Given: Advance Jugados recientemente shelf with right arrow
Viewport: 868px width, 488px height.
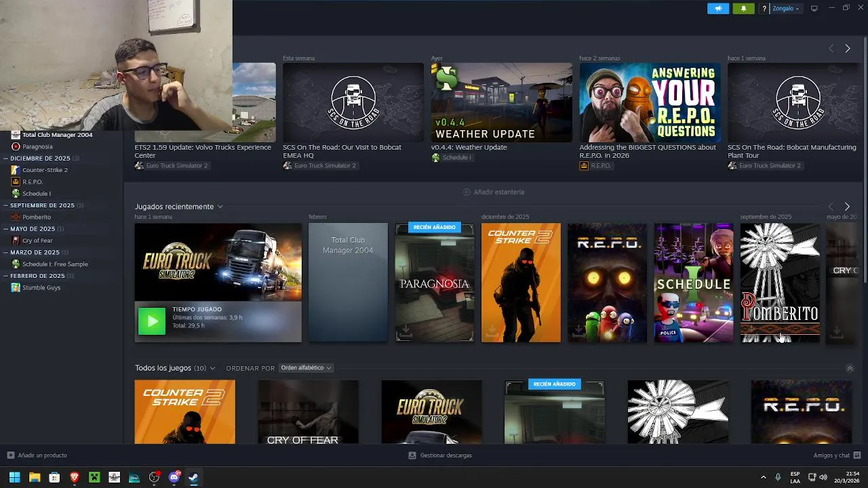Looking at the screenshot, I should click(847, 206).
